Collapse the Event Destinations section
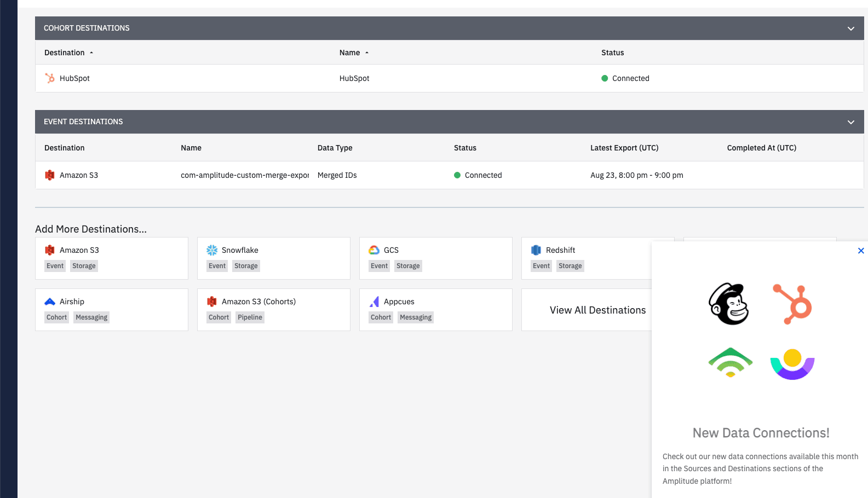 pyautogui.click(x=850, y=122)
